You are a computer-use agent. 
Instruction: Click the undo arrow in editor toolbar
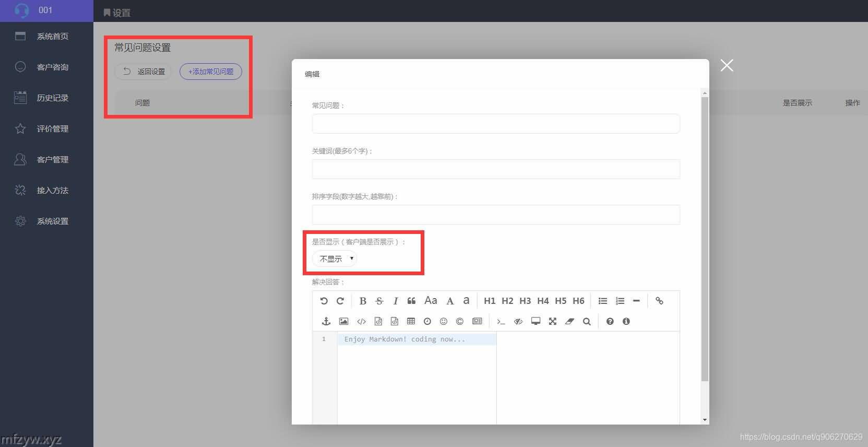click(324, 301)
